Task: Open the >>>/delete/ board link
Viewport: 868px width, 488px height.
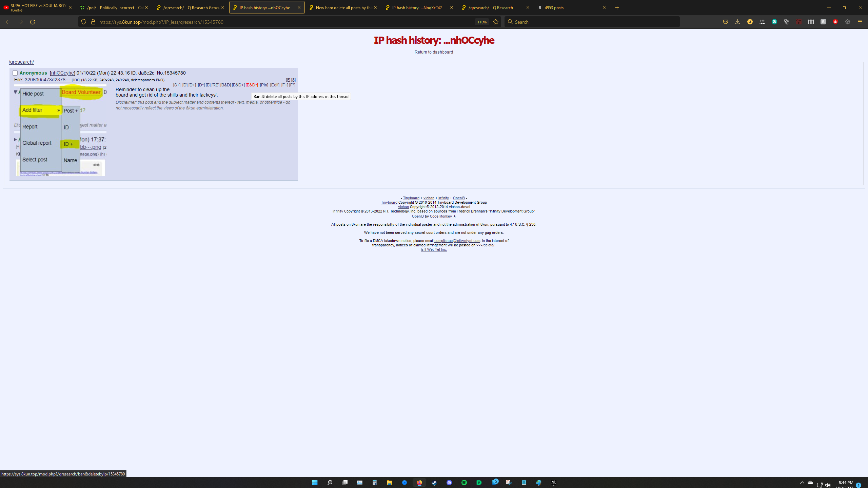Action: pos(485,245)
